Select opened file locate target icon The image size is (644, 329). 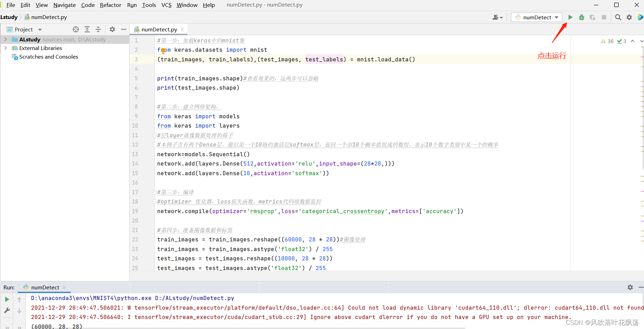[76, 29]
